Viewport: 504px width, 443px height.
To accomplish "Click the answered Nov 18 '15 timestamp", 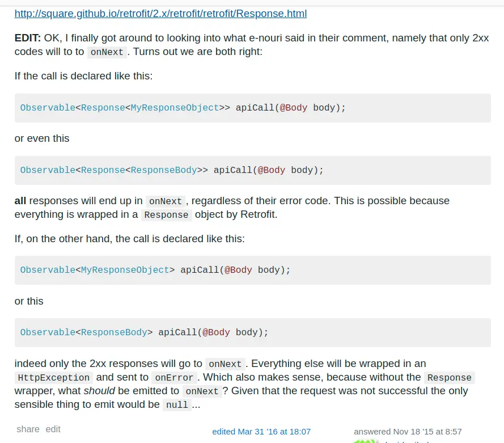I will 408,432.
